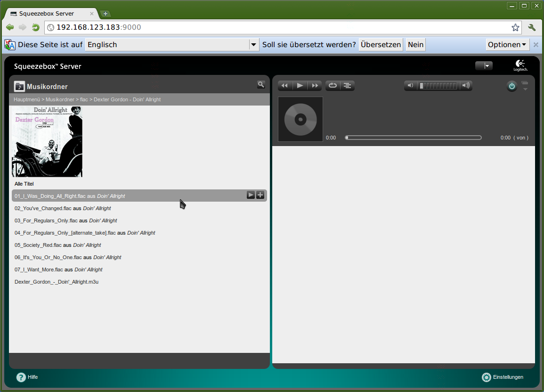Click the Doin' Allright album cover
Screen dimensions: 544x392
tap(47, 141)
